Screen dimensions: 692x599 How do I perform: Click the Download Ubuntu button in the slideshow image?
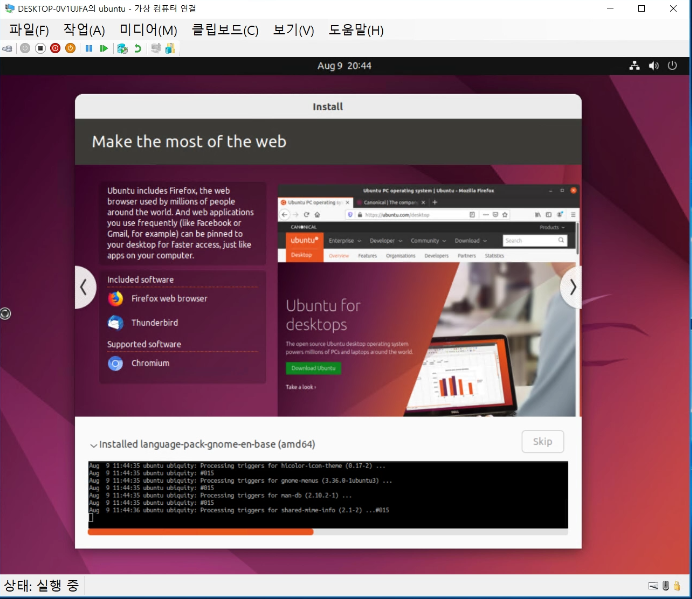coord(313,368)
